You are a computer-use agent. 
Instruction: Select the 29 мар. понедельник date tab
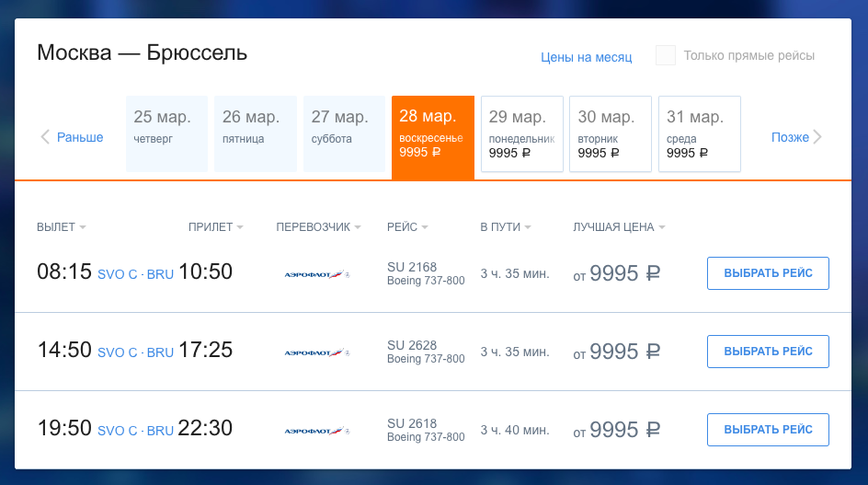(x=522, y=133)
